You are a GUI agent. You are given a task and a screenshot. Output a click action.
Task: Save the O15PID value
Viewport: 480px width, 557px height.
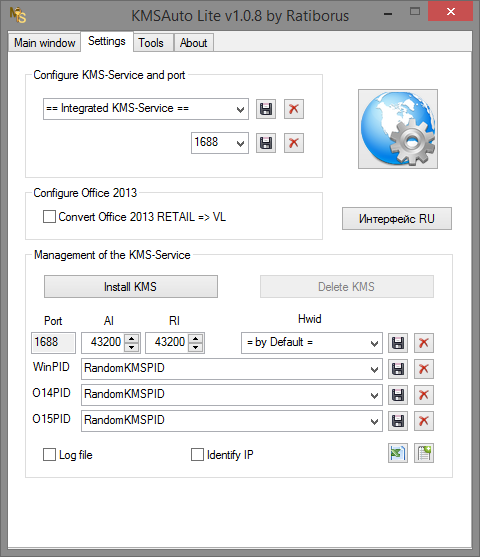click(398, 421)
